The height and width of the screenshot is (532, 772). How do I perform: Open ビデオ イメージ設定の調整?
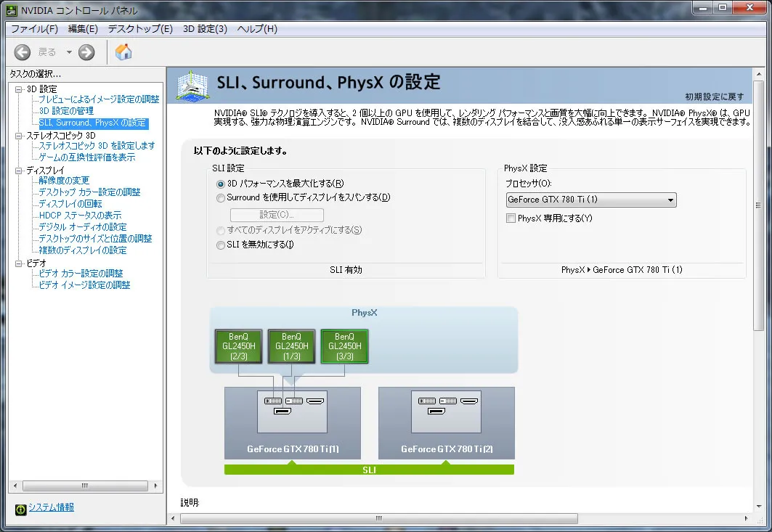point(85,285)
